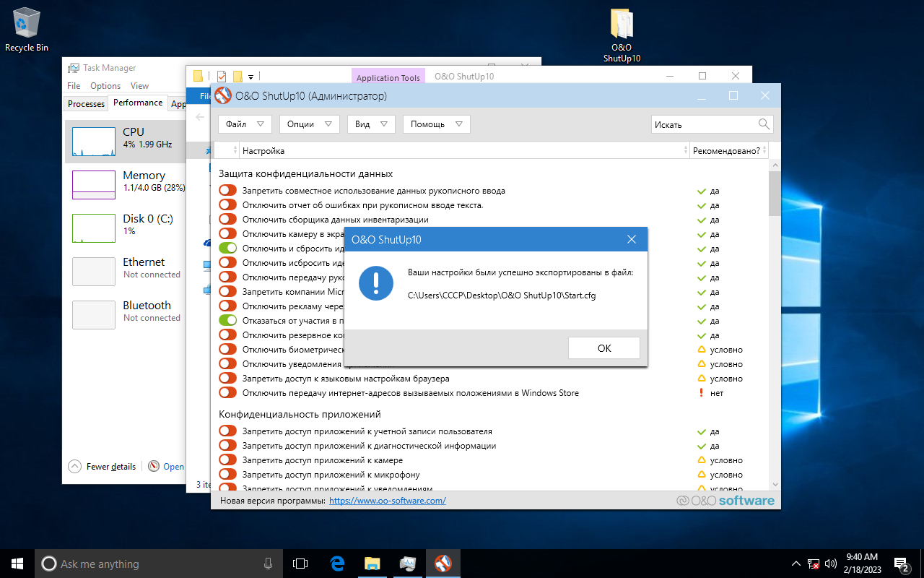Switch to Task Manager taskbar icon

pos(407,564)
